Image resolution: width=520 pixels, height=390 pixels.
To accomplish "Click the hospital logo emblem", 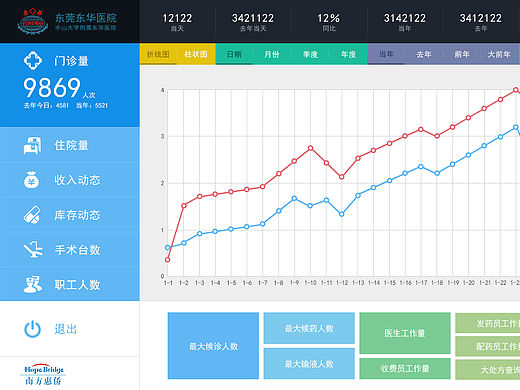I will (x=33, y=21).
